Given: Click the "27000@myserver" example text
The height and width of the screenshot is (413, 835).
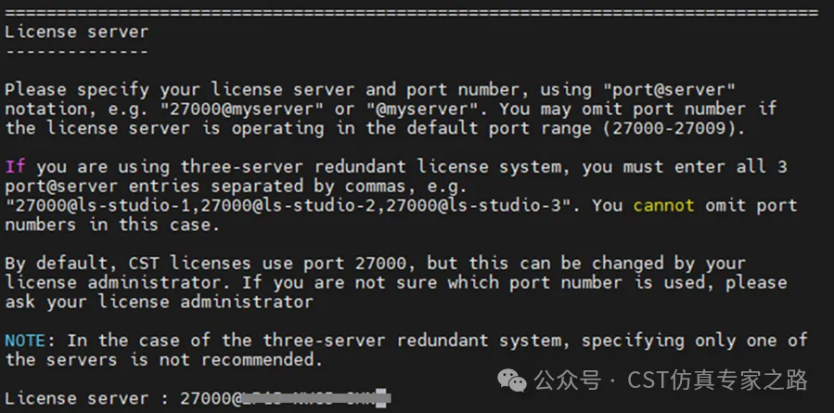Looking at the screenshot, I should point(241,110).
